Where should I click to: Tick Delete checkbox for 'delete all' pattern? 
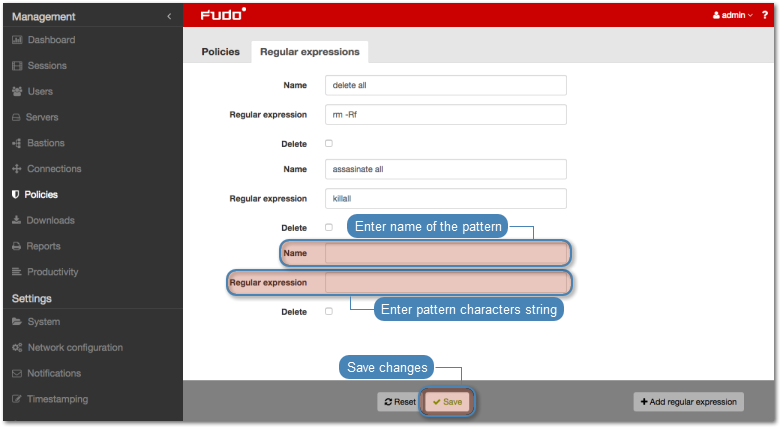pos(329,144)
